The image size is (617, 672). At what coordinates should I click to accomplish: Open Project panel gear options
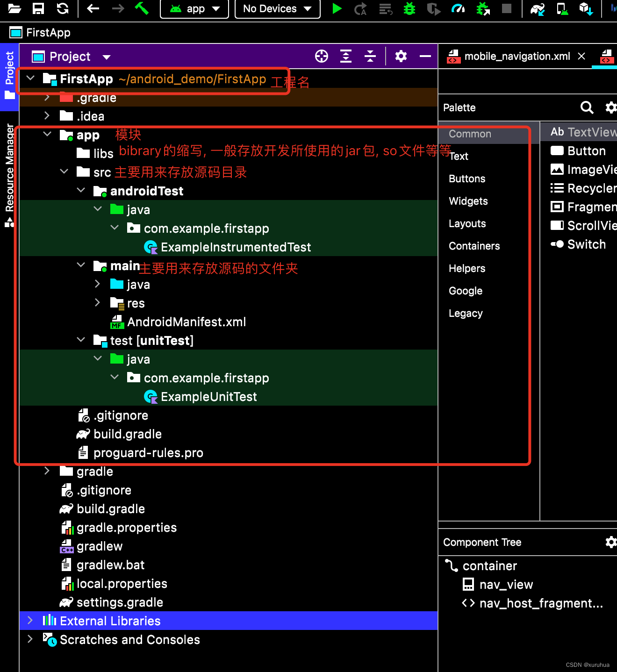tap(401, 57)
